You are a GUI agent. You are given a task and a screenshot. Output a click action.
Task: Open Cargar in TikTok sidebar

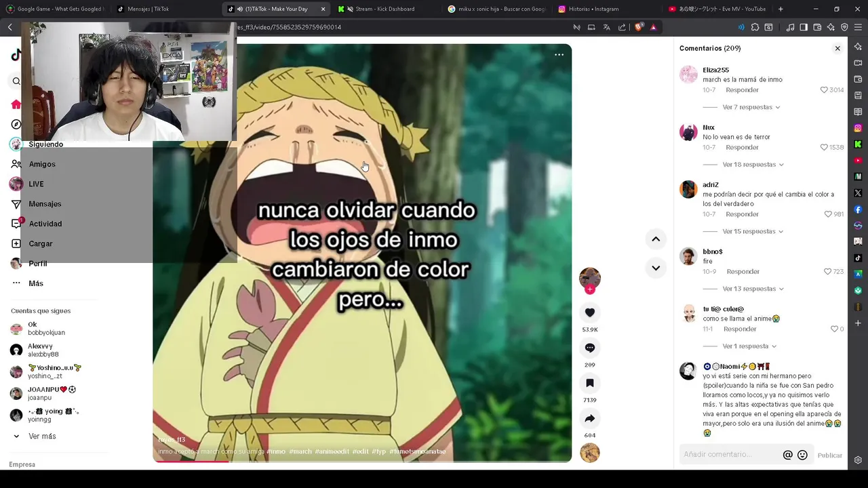(40, 244)
